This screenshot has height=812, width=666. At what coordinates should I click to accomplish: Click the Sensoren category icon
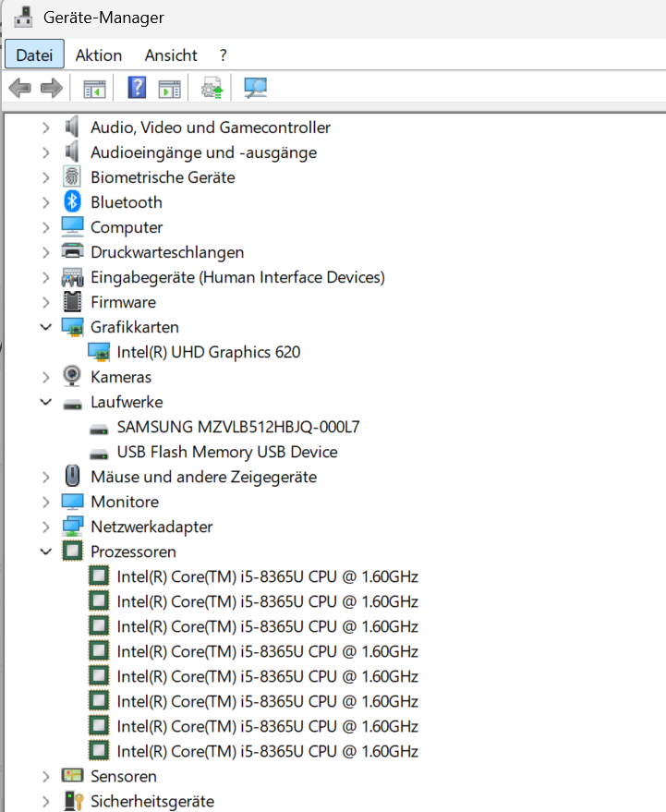[72, 775]
